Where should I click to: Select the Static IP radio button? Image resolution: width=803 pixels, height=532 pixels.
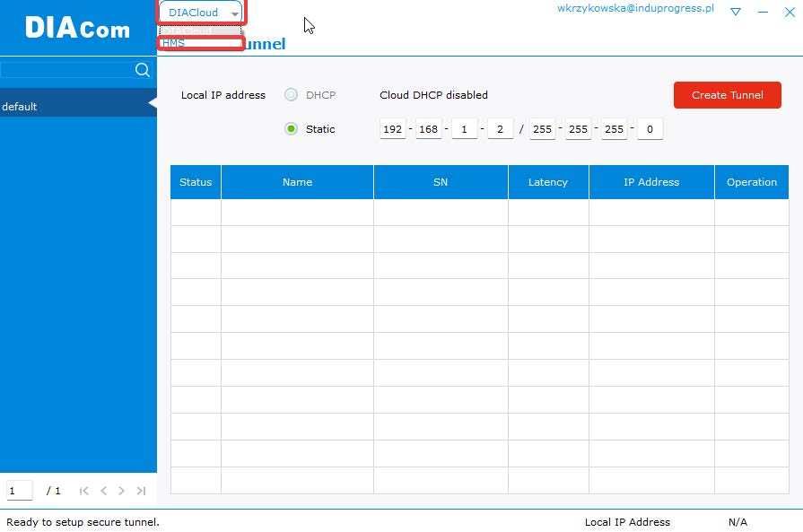(x=291, y=129)
